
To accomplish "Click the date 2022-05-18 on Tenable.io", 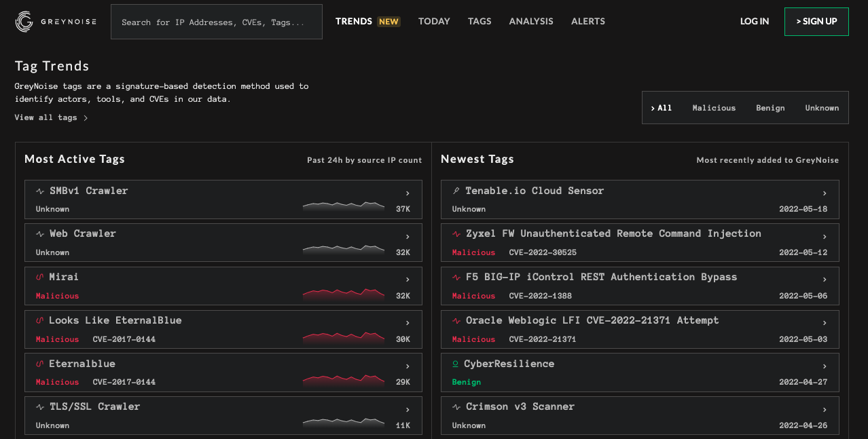I will click(803, 209).
